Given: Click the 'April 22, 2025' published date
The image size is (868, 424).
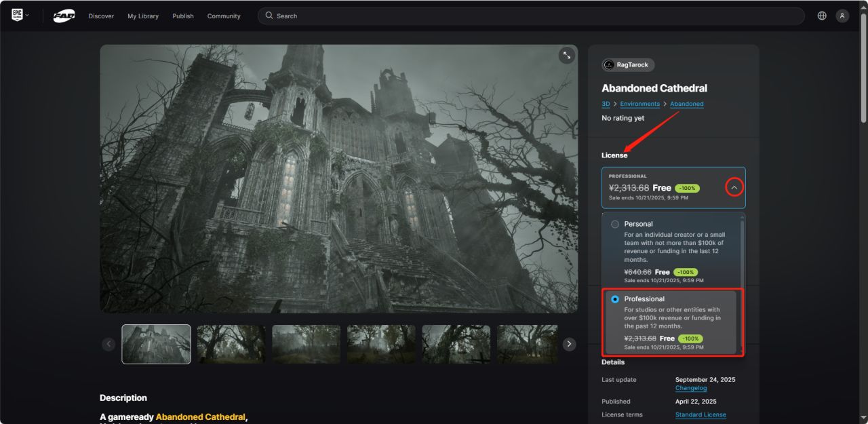Looking at the screenshot, I should (x=696, y=401).
